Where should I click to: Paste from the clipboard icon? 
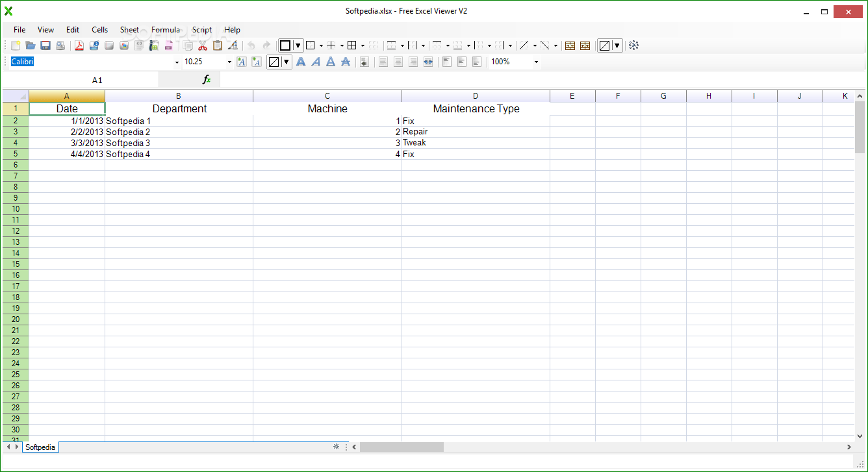[219, 45]
